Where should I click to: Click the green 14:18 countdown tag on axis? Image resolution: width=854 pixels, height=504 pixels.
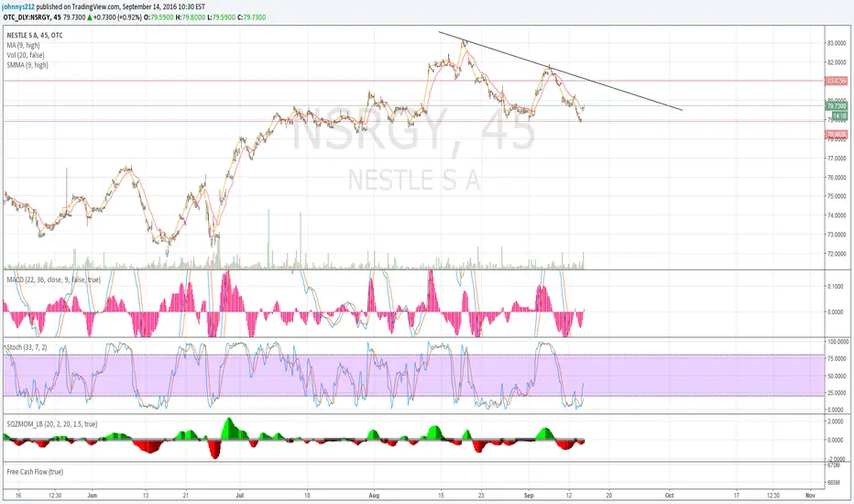[839, 116]
